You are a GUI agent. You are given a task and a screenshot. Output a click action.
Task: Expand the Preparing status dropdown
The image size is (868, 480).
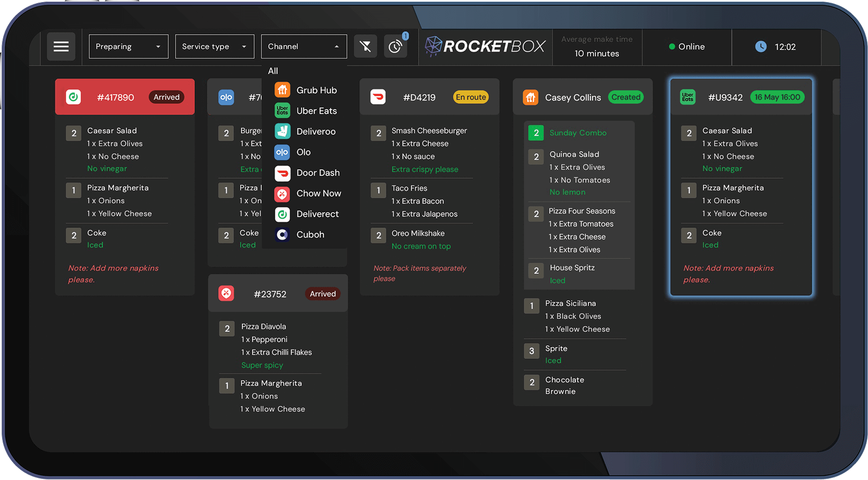click(x=128, y=46)
